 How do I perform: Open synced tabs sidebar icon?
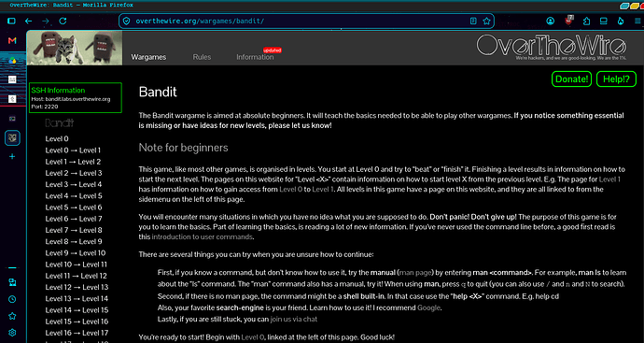[x=12, y=282]
